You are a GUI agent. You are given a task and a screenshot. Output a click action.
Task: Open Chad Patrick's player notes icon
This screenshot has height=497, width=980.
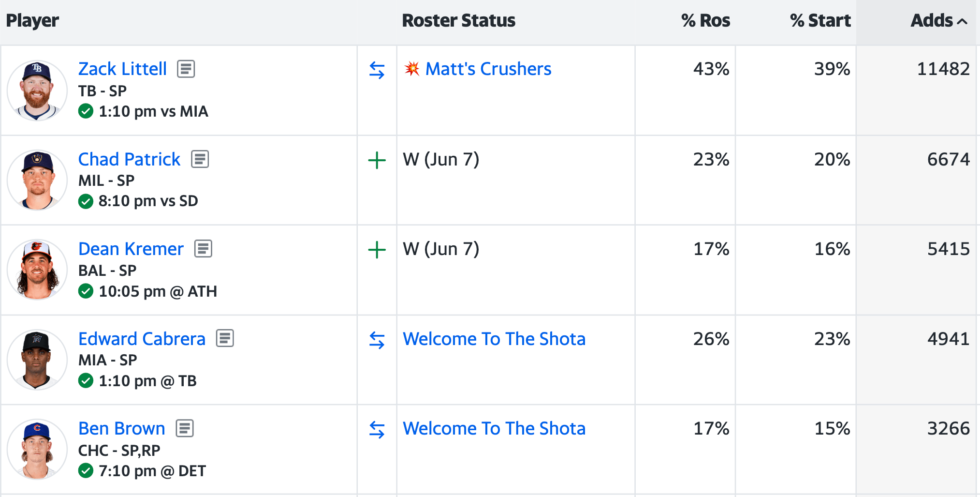point(200,159)
